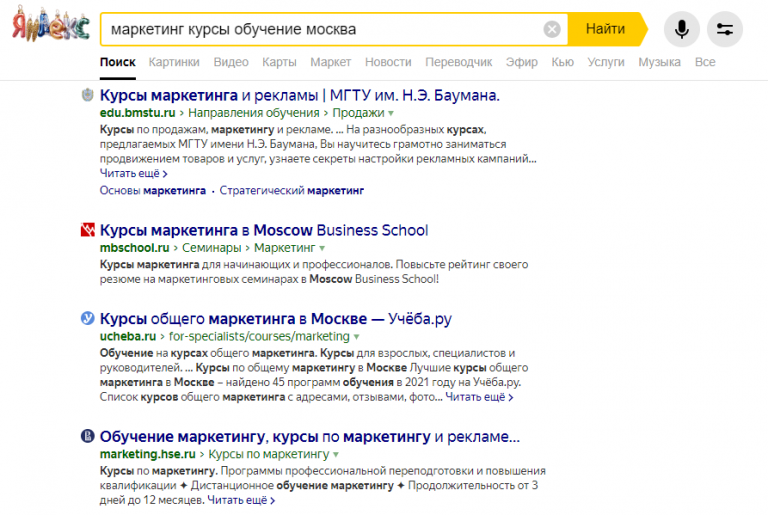The image size is (768, 515).
Task: Start voice search with microphone icon
Action: point(682,29)
